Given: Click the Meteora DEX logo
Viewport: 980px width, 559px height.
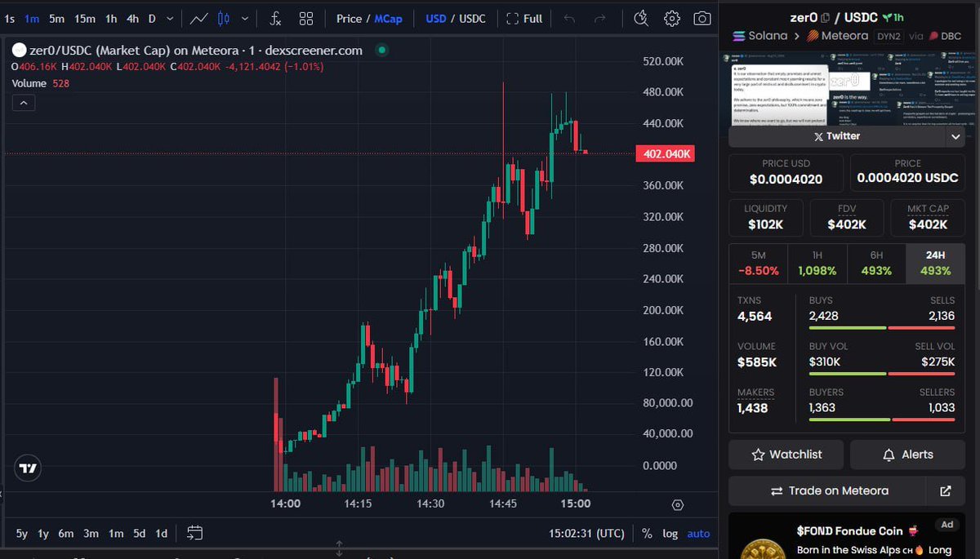Looking at the screenshot, I should [813, 36].
